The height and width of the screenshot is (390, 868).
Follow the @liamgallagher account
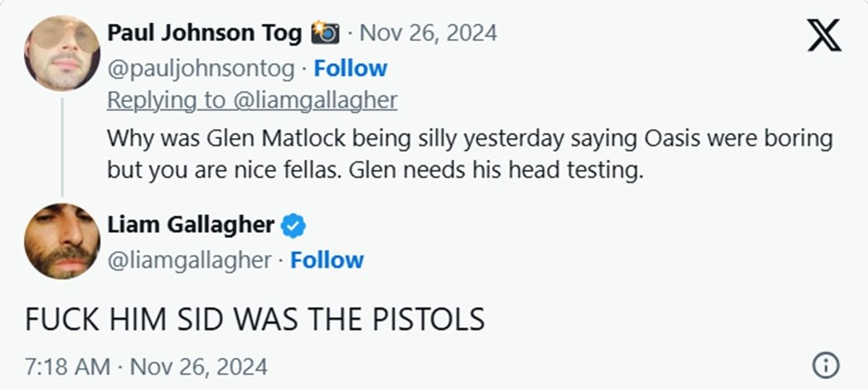click(x=327, y=260)
